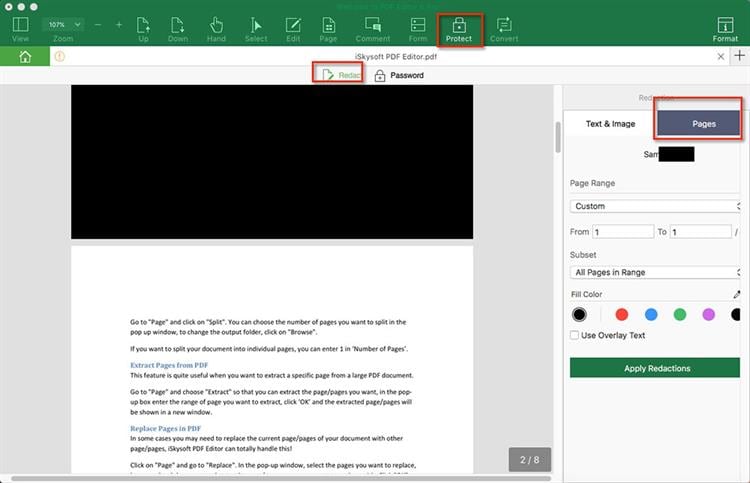Click the 2 / 8 page indicator
This screenshot has height=483, width=750.
(529, 460)
